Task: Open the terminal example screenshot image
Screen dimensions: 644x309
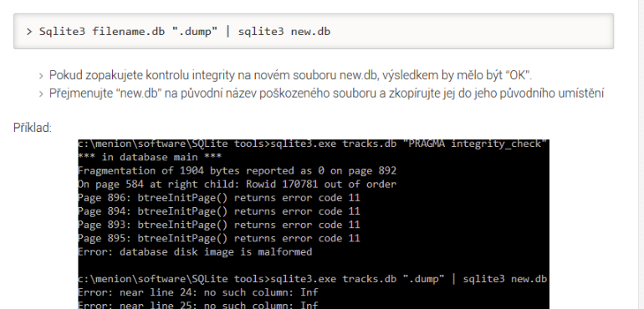Action: (314, 224)
